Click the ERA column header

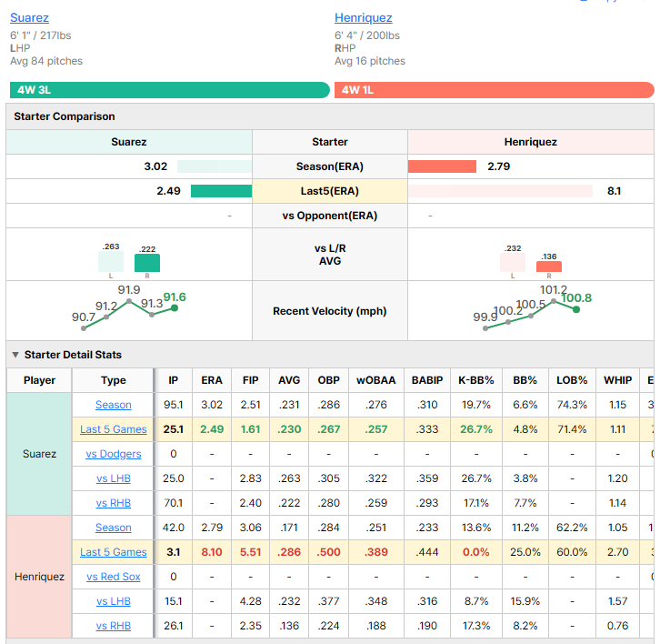[x=212, y=380]
